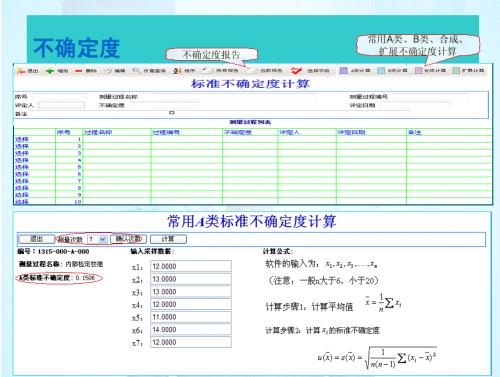Click the 评定日期 column header
This screenshot has width=500, height=377.
372,132
